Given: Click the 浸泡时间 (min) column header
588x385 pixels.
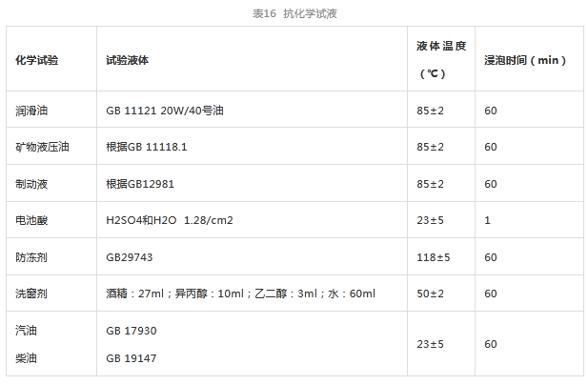Looking at the screenshot, I should (525, 60).
